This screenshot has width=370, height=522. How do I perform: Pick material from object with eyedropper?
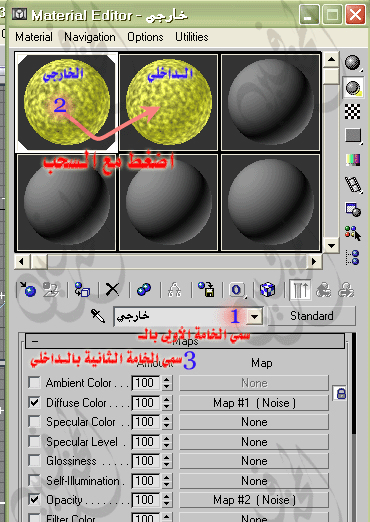coord(98,315)
